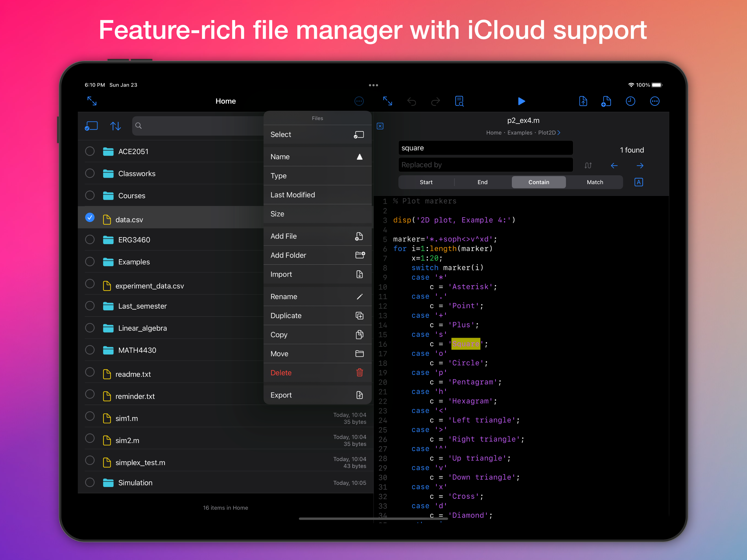This screenshot has width=747, height=560.
Task: Open the find-in-document icon
Action: pyautogui.click(x=459, y=101)
